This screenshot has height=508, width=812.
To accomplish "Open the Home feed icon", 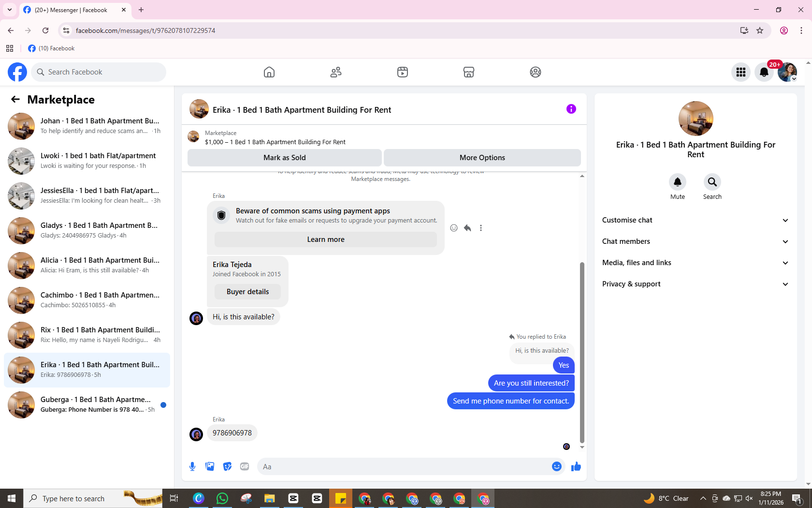I will 269,72.
